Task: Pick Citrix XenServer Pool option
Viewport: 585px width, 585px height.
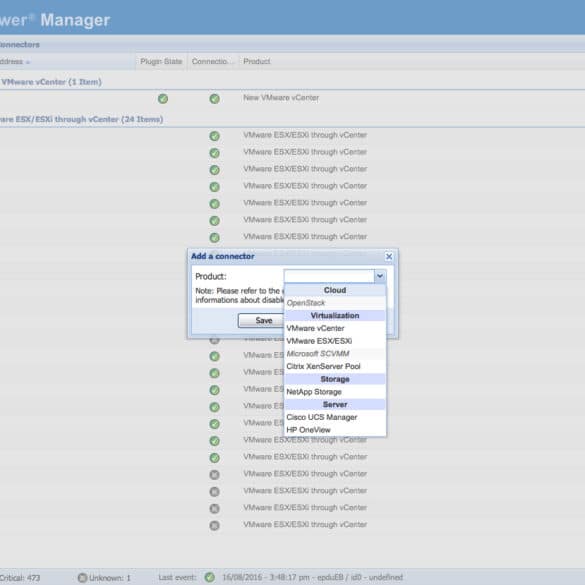Action: click(335, 366)
